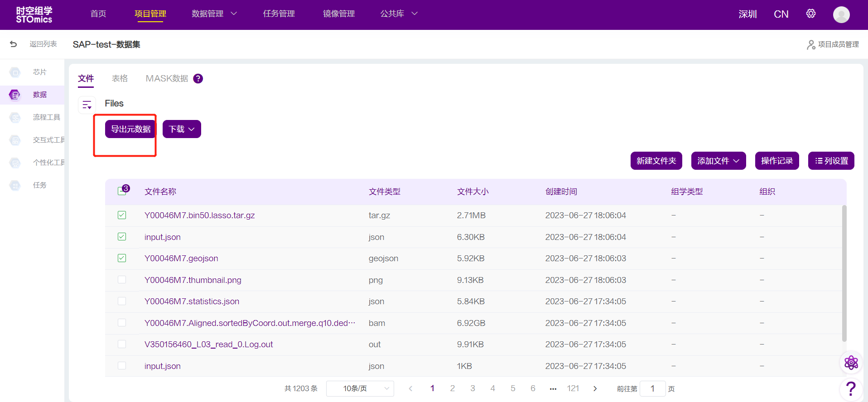
Task: Click the floating atom assistant icon
Action: click(x=851, y=363)
